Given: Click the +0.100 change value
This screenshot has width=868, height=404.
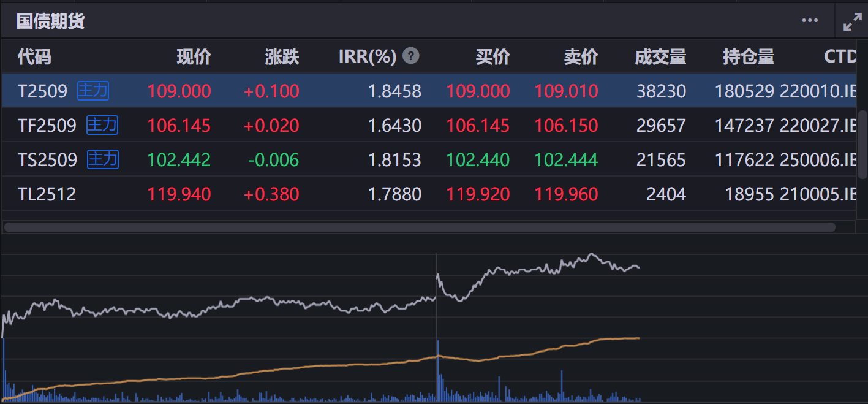Looking at the screenshot, I should [272, 92].
